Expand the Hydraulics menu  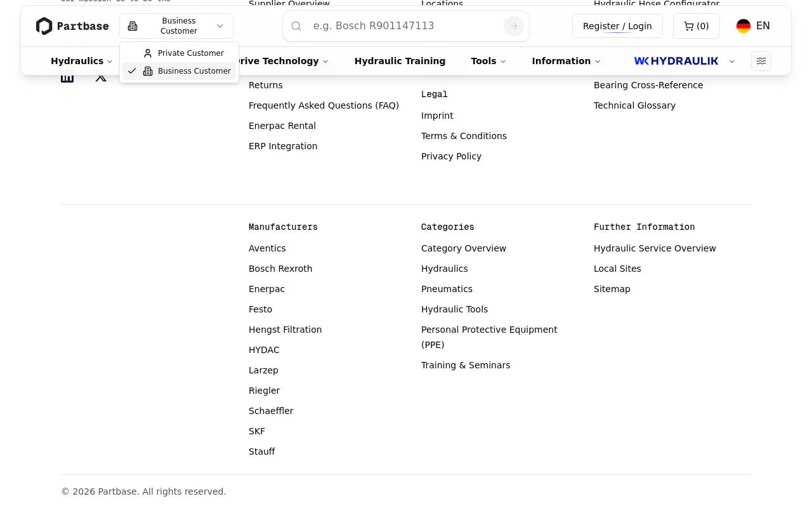pos(82,61)
